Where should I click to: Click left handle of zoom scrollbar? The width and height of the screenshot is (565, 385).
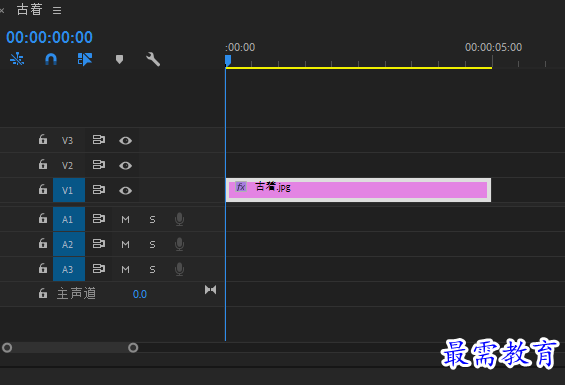click(7, 348)
